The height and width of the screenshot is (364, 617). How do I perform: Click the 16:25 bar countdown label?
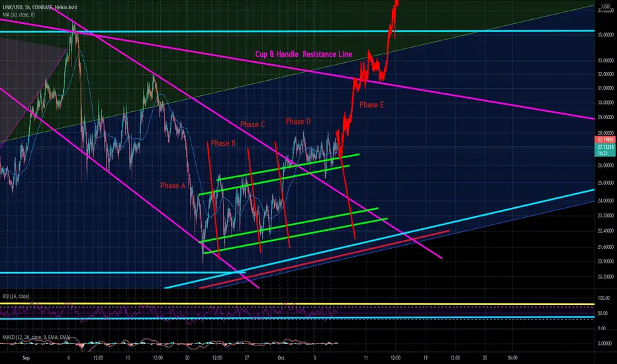coord(602,153)
